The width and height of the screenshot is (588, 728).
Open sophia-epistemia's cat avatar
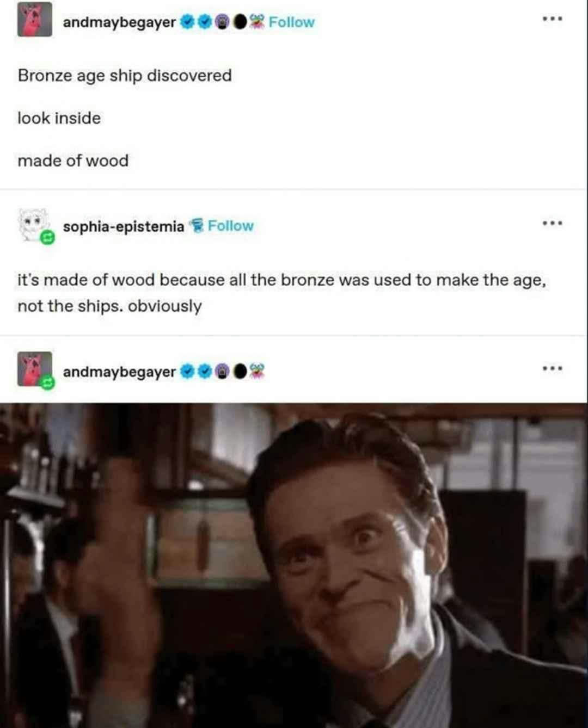[x=34, y=224]
